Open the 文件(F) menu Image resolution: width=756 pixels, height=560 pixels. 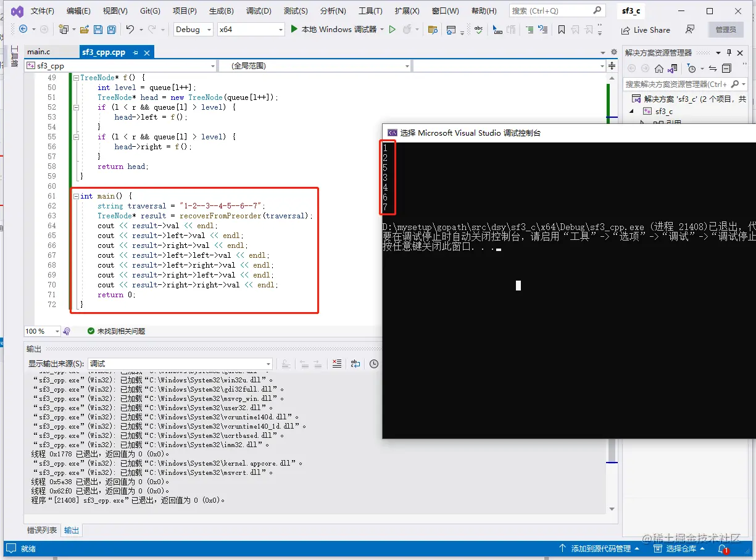tap(43, 11)
